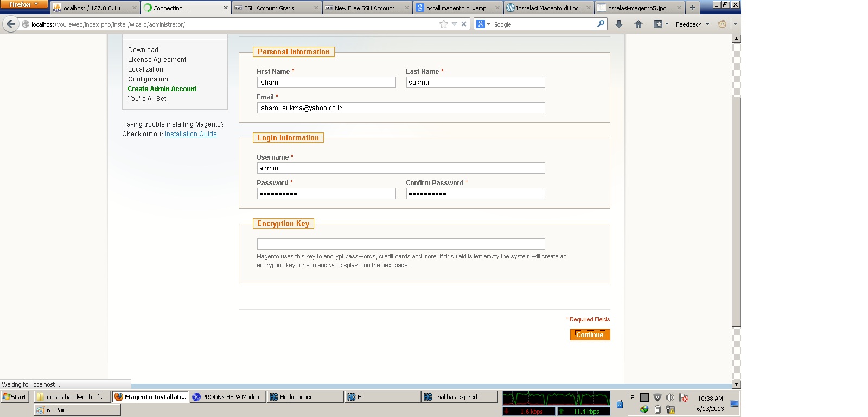Click the First Name field
868x417 pixels.
pos(326,82)
